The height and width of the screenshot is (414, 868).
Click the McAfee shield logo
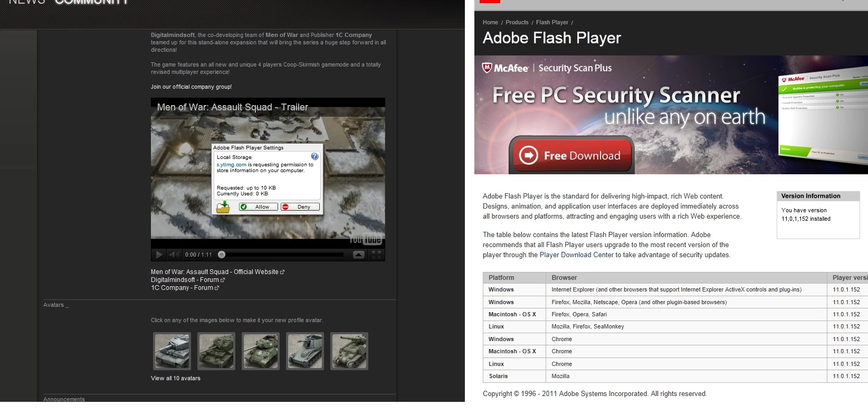[487, 68]
